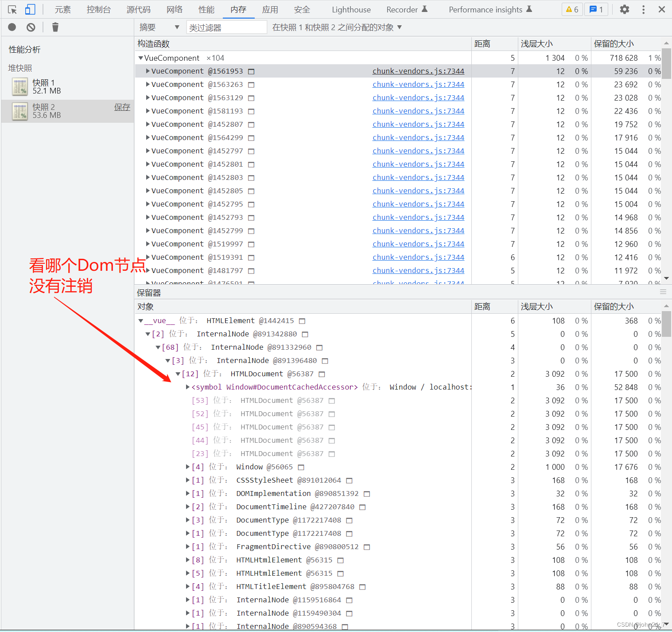The image size is (672, 632).
Task: Collapse the [12] HTMLDocument @56387 row
Action: (178, 374)
